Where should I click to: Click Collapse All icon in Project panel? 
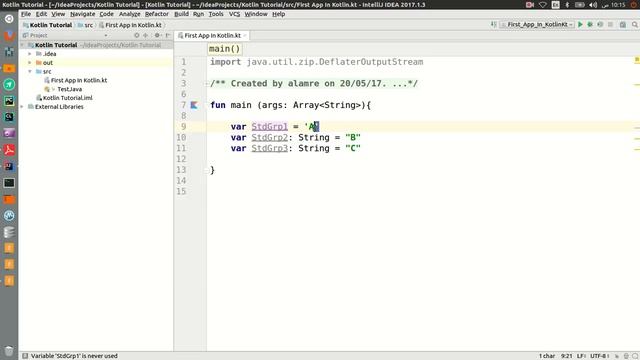coord(146,36)
